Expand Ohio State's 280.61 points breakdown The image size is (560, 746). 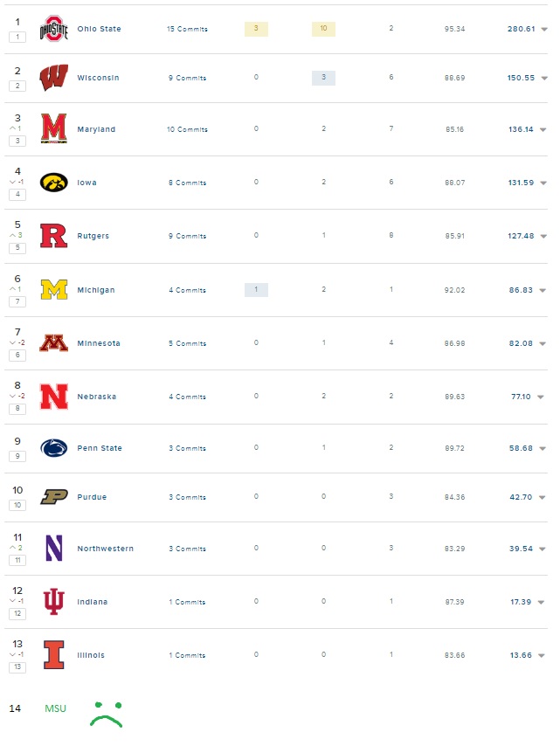point(545,28)
